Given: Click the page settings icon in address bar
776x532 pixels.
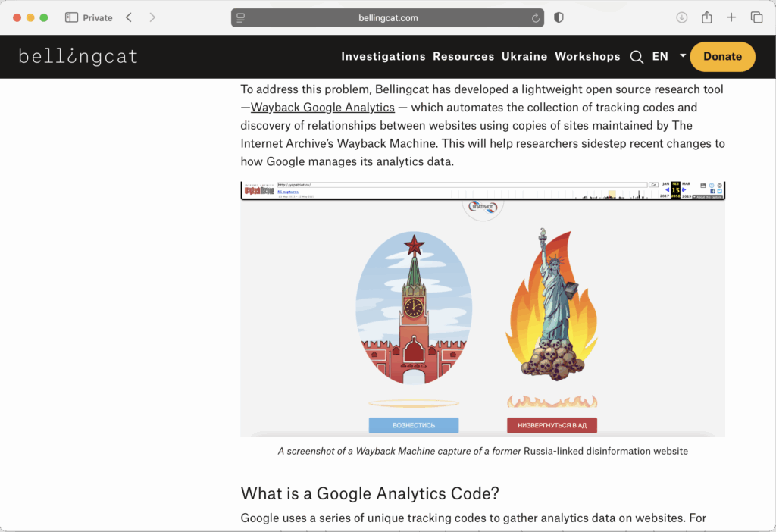Looking at the screenshot, I should (241, 17).
